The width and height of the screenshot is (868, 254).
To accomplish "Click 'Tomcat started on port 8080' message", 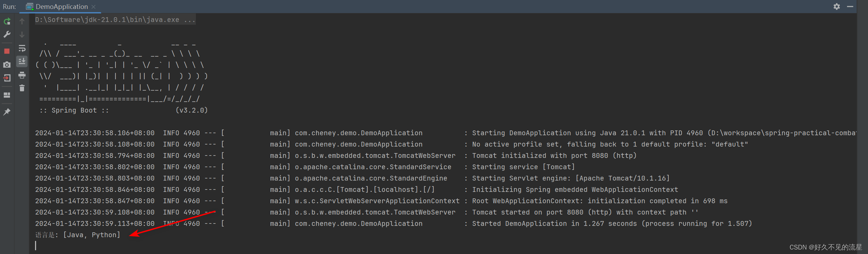I will [x=585, y=212].
